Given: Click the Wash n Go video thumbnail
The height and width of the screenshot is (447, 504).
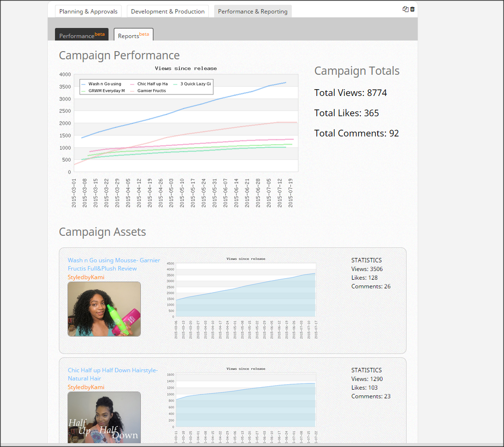Looking at the screenshot, I should tap(104, 309).
